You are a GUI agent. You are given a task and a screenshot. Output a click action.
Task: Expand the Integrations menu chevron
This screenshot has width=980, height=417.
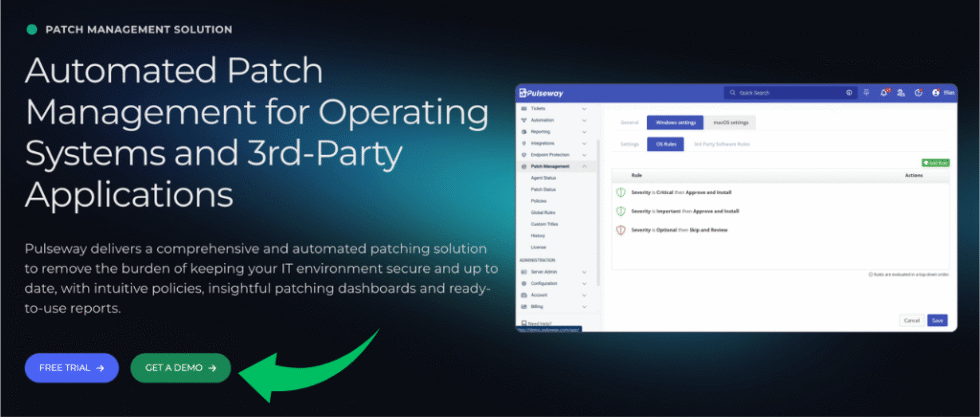(x=584, y=143)
